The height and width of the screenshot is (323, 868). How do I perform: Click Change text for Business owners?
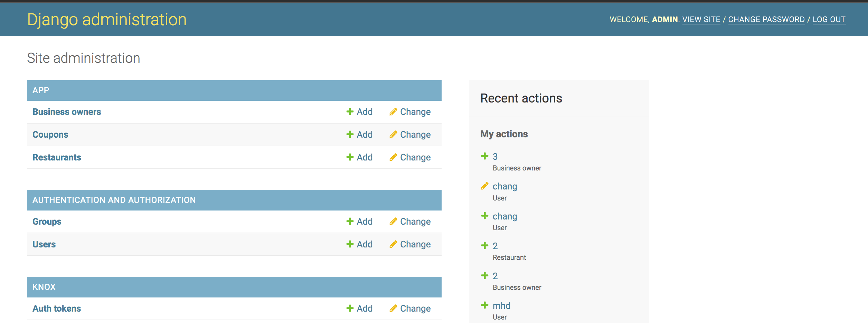pyautogui.click(x=415, y=112)
